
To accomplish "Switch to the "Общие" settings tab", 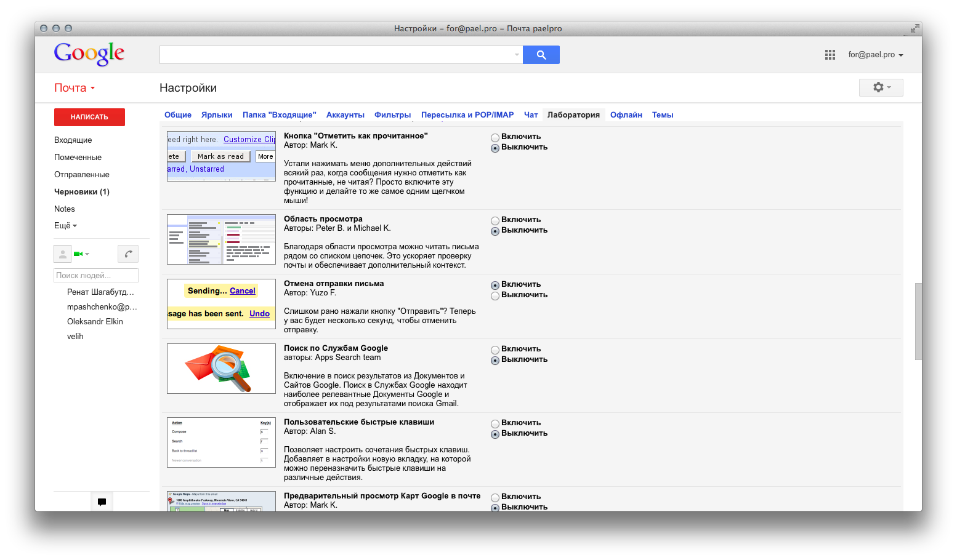I will click(x=177, y=115).
